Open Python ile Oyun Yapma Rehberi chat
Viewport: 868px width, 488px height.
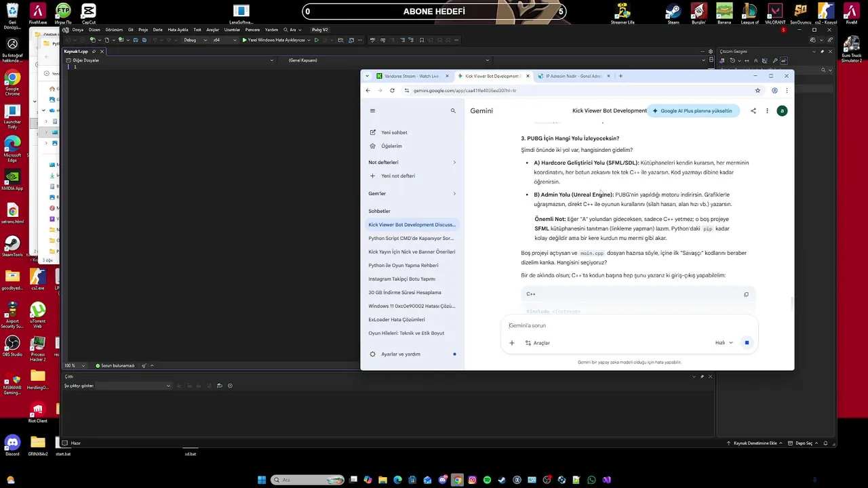[x=412, y=265]
